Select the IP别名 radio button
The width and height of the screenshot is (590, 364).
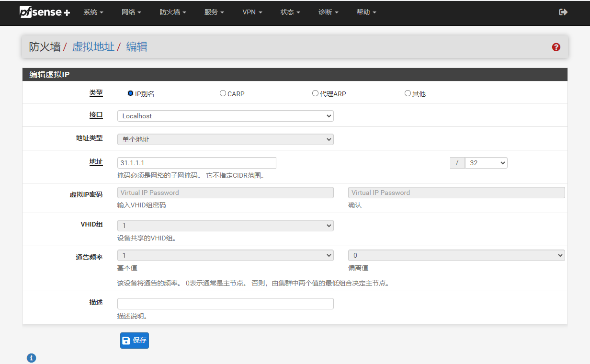[130, 93]
